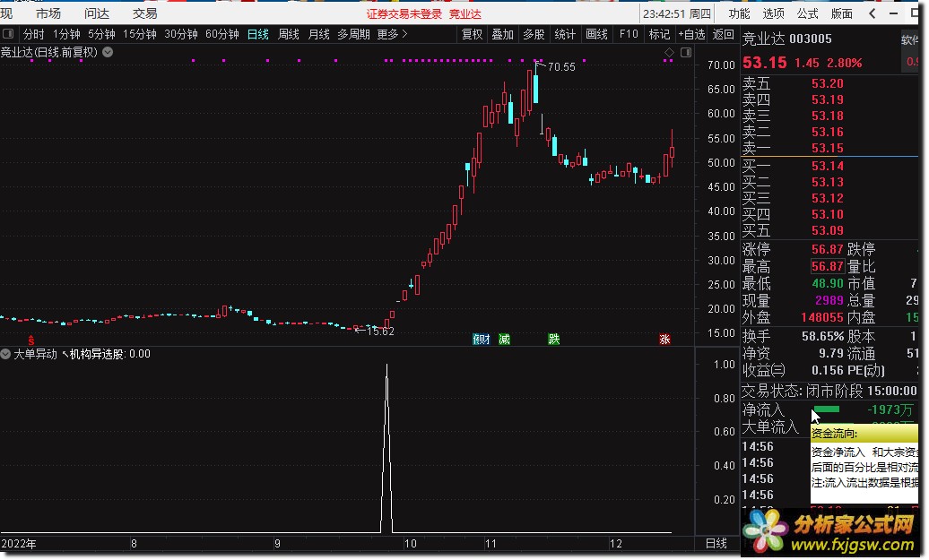Click the 卖一 price 53.15

click(827, 148)
